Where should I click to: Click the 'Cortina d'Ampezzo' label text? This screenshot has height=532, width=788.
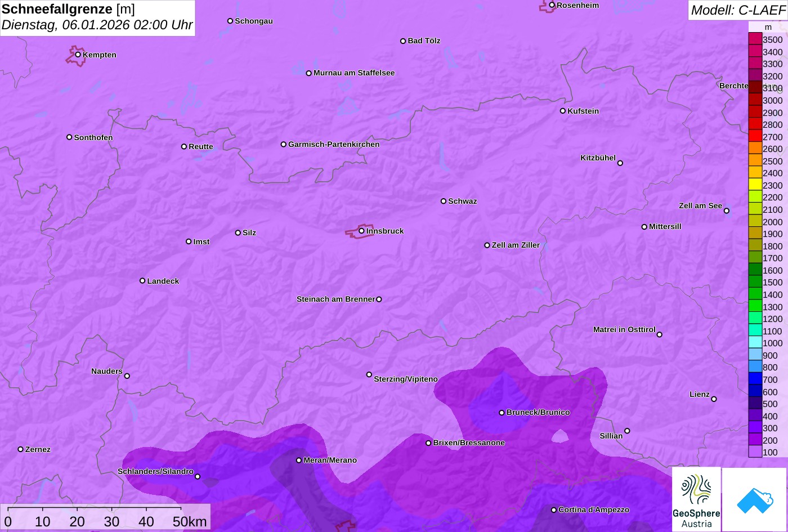click(x=594, y=510)
